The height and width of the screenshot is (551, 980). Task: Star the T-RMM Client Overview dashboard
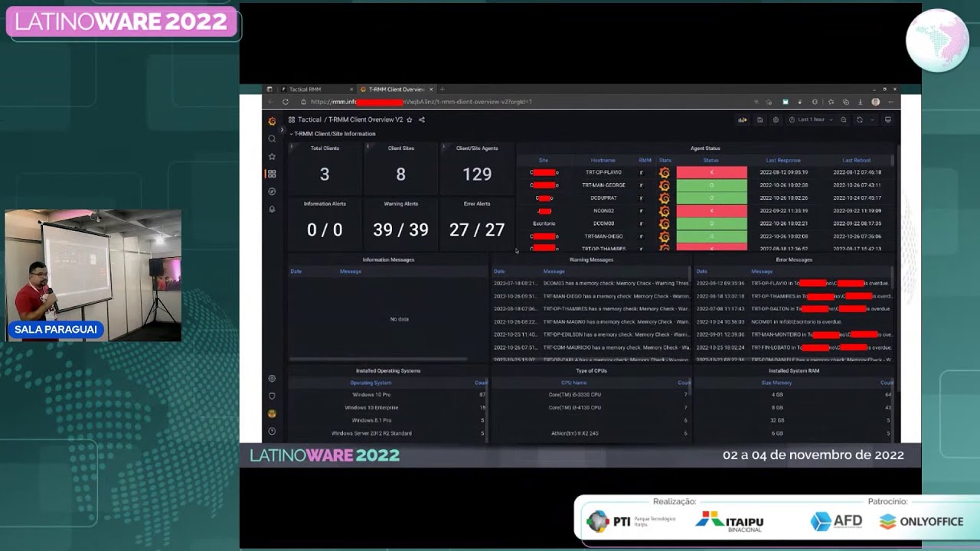coord(410,119)
